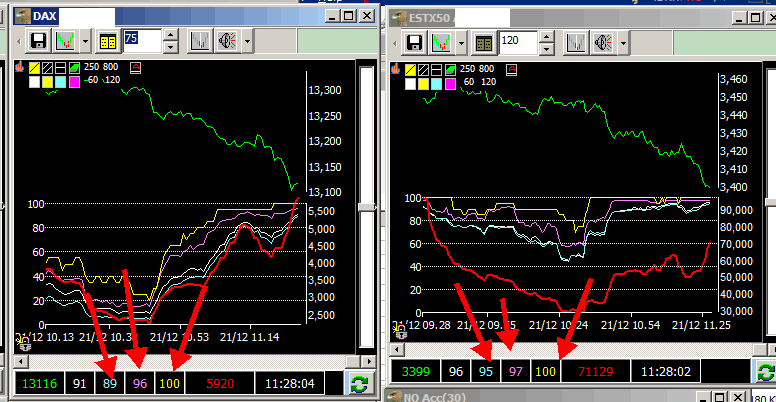Click the cyan value 95 in ESTX50 status bar
Screen dimensions: 776x402
[485, 371]
